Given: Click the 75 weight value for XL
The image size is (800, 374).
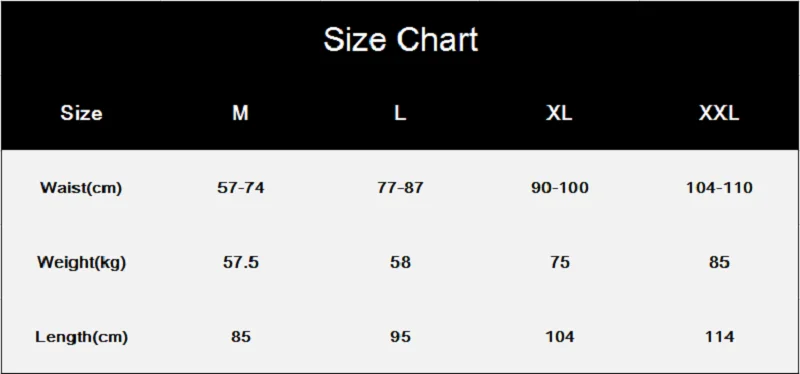Looking at the screenshot, I should pyautogui.click(x=559, y=262).
